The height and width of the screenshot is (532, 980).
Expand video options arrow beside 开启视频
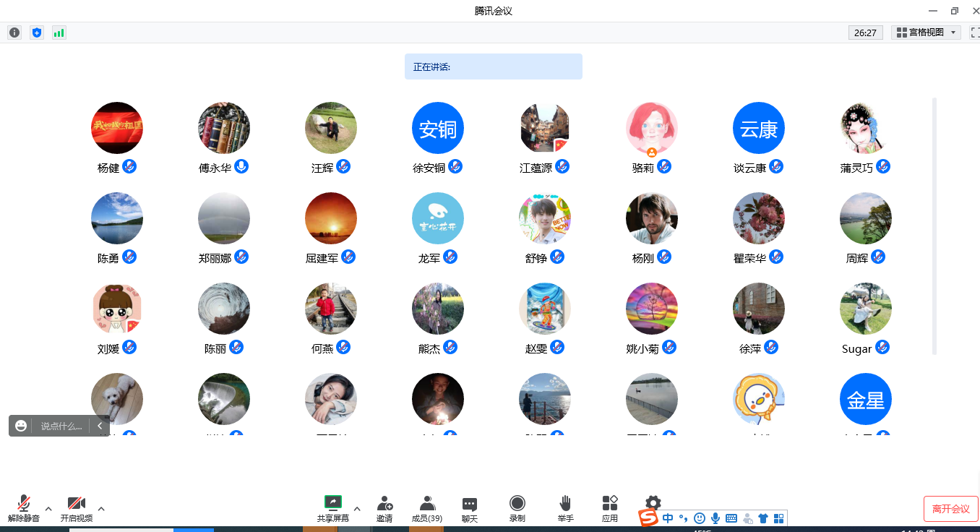[101, 509]
